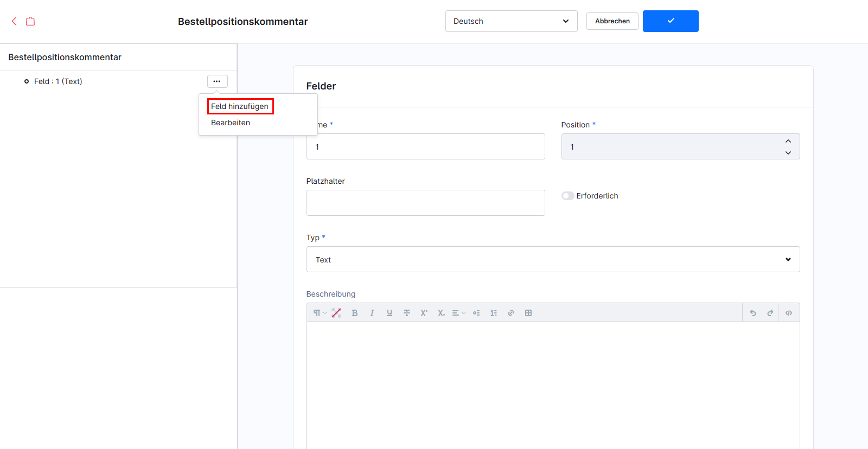Open the Typ dropdown showing Text
Screen dimensions: 868x449
(x=553, y=259)
